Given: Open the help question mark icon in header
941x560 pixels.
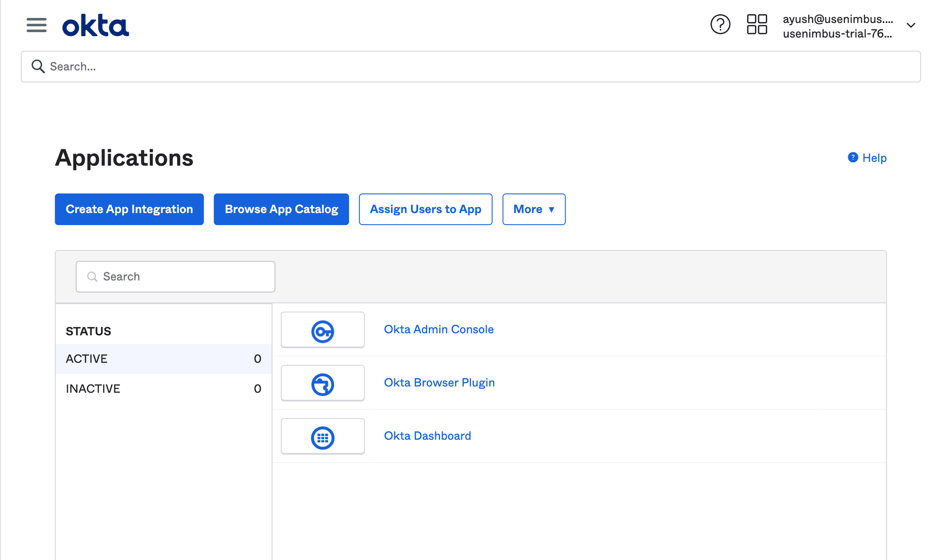Looking at the screenshot, I should (720, 24).
